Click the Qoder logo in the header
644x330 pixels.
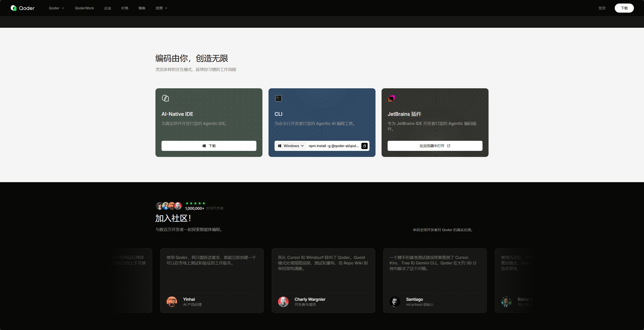23,8
